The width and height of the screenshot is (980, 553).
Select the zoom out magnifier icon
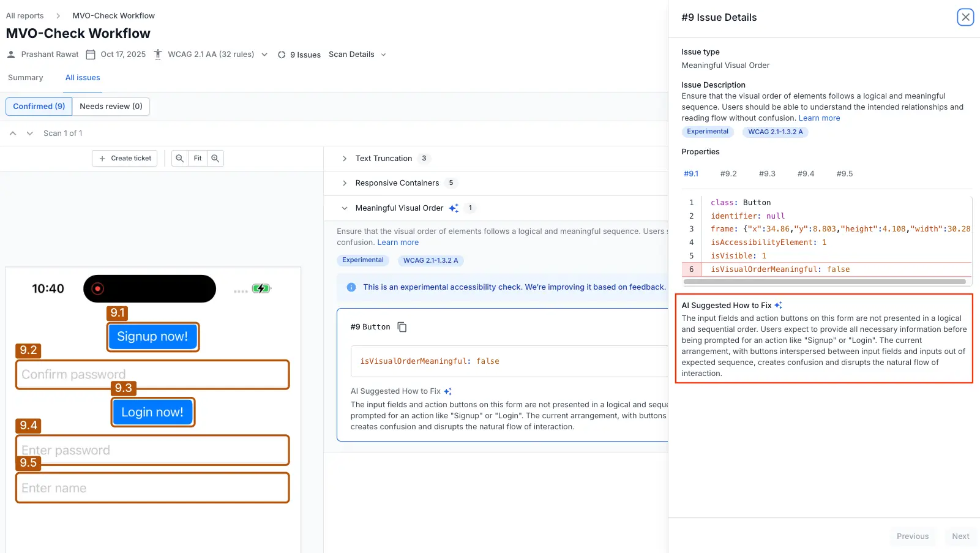pyautogui.click(x=179, y=158)
